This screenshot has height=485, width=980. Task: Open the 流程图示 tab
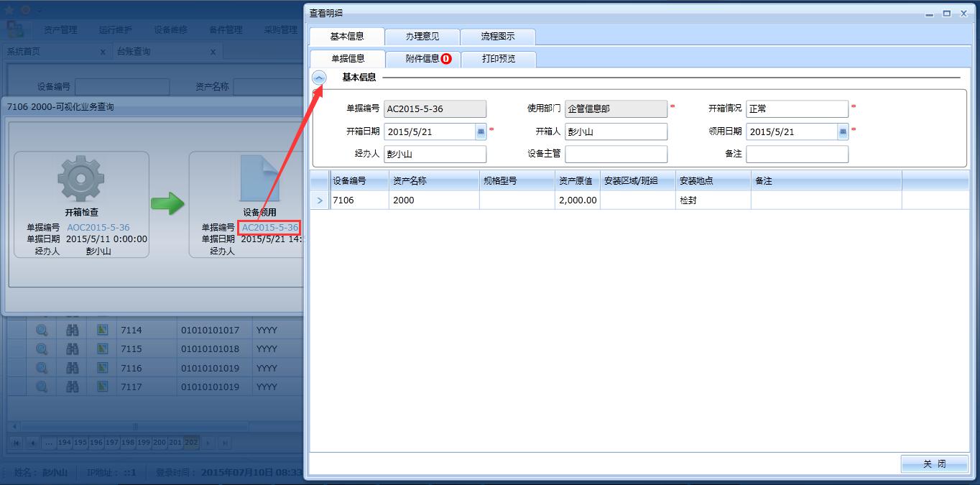click(x=497, y=37)
